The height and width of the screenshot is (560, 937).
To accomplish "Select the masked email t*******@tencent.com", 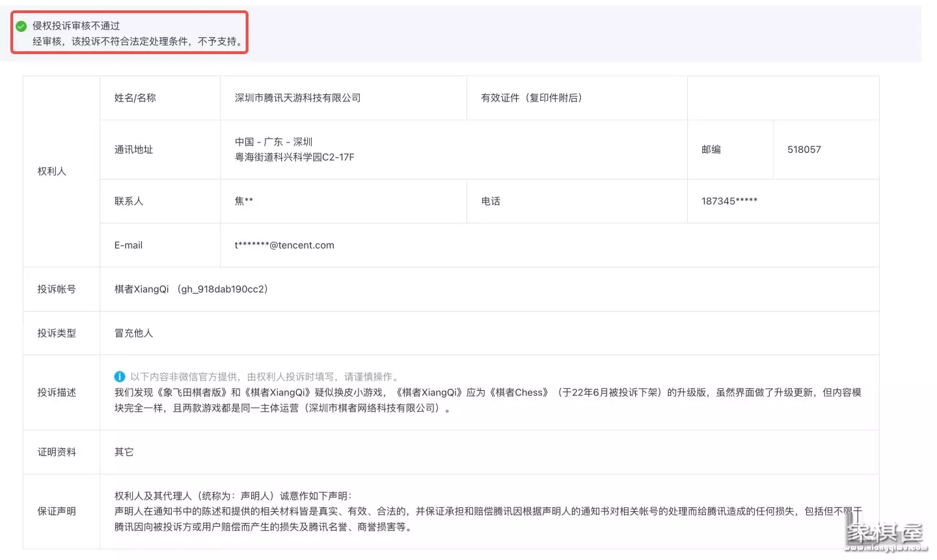I will pyautogui.click(x=284, y=245).
